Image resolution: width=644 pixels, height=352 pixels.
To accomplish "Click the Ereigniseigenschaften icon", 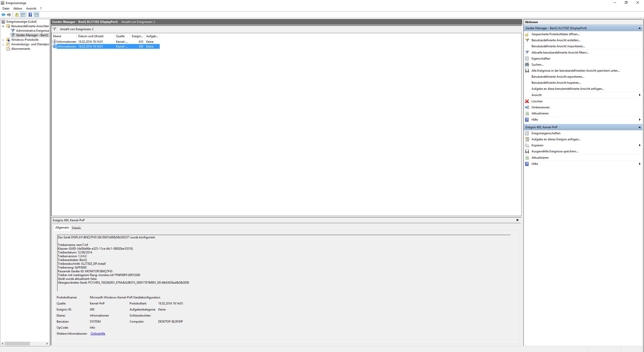I will pos(527,133).
